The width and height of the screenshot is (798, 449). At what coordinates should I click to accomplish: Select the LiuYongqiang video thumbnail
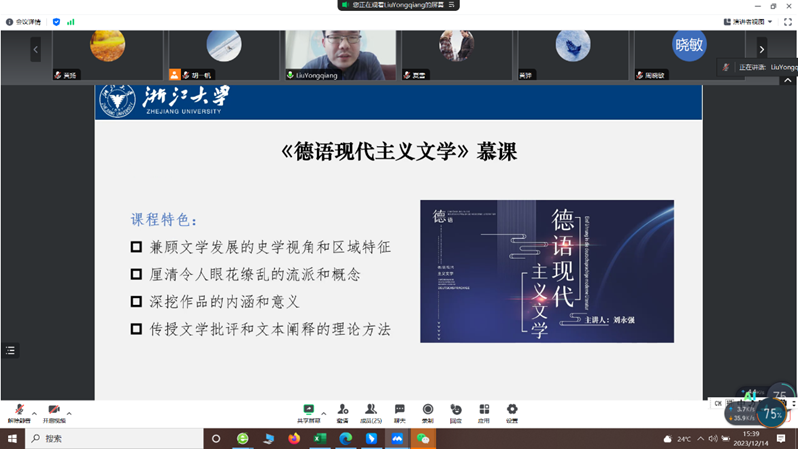coord(339,55)
